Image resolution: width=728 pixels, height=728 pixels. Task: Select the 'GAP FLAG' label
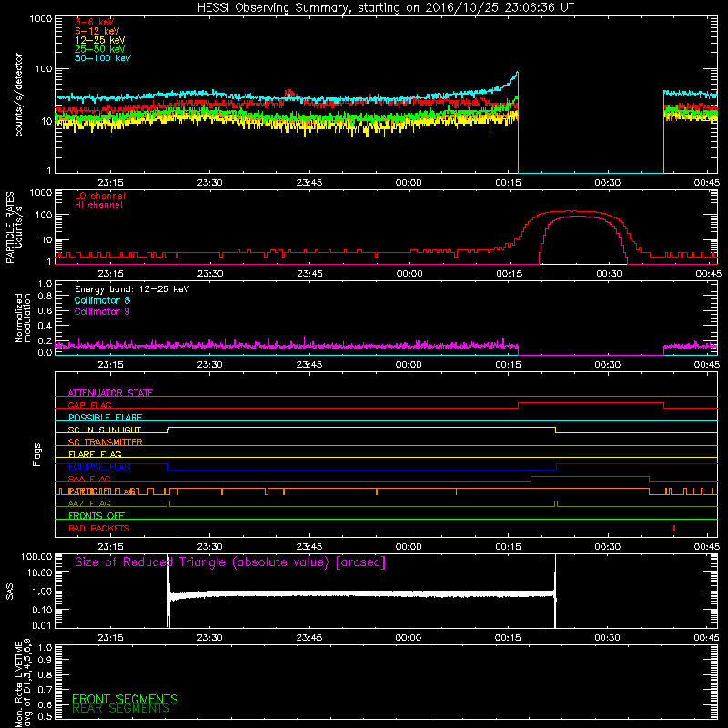(x=89, y=405)
